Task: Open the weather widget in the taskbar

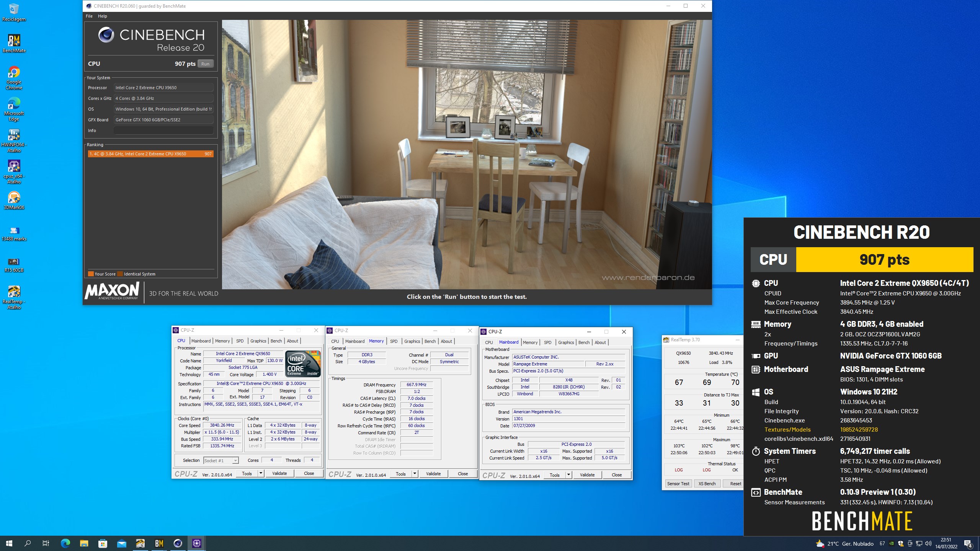Action: tap(844, 544)
